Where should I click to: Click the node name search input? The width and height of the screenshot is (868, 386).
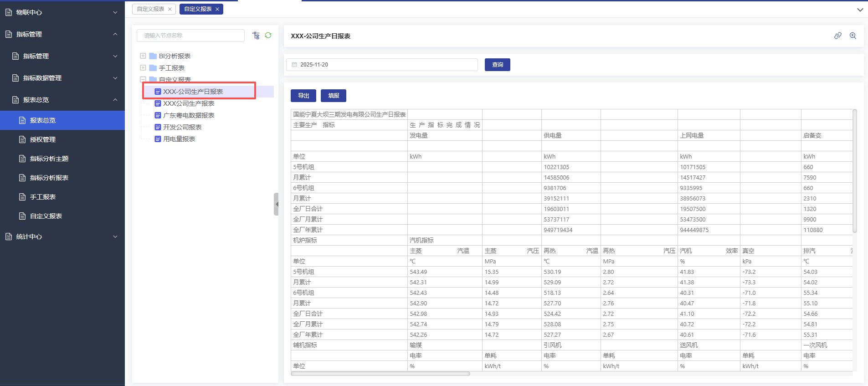click(190, 36)
